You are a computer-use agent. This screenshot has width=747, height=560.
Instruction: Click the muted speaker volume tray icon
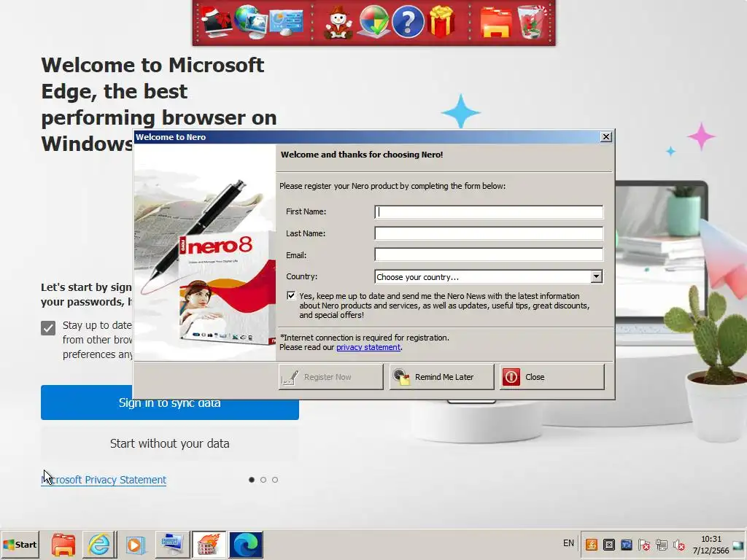click(679, 544)
